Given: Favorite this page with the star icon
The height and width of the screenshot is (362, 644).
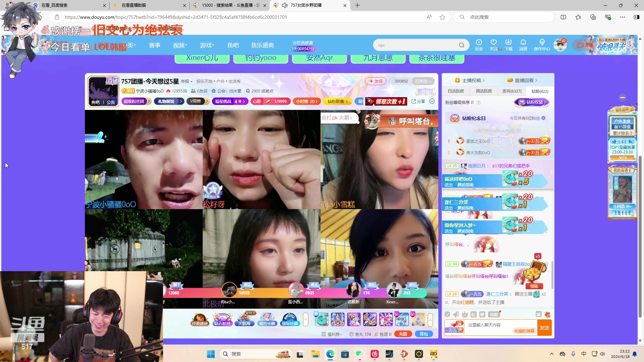Looking at the screenshot, I should (442, 17).
